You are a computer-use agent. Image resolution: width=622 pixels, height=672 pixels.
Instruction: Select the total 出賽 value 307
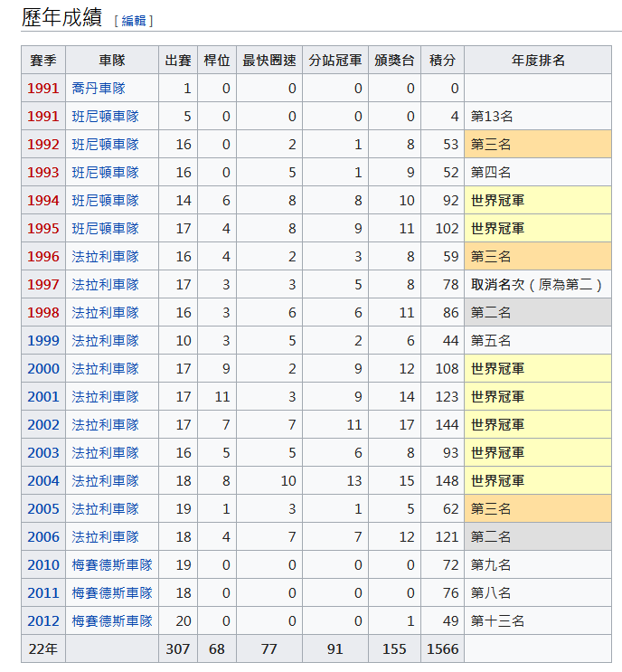coord(178,648)
